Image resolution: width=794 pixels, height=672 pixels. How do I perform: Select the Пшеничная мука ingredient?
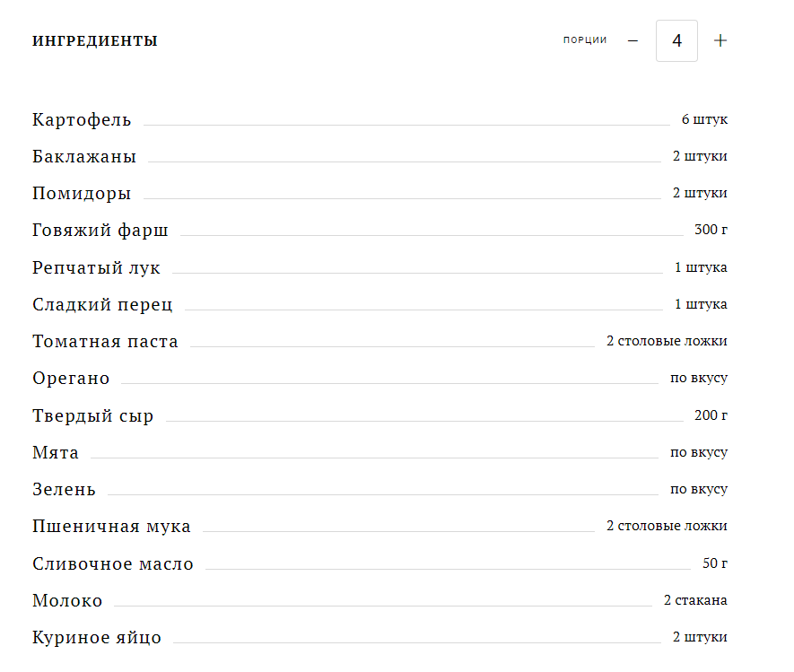111,527
